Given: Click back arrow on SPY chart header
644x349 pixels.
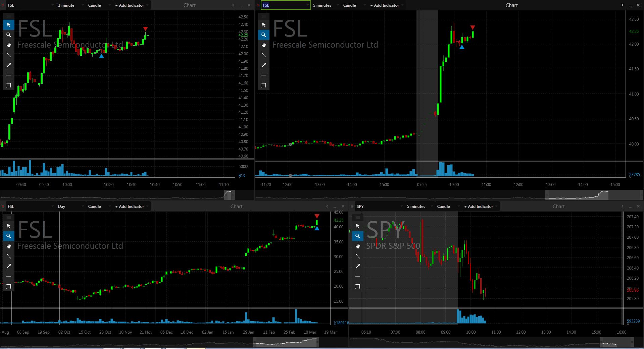Looking at the screenshot, I should (622, 206).
